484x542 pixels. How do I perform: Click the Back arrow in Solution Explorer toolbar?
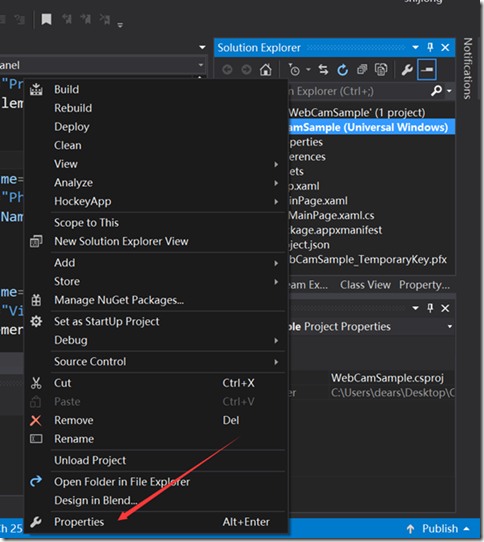[227, 70]
